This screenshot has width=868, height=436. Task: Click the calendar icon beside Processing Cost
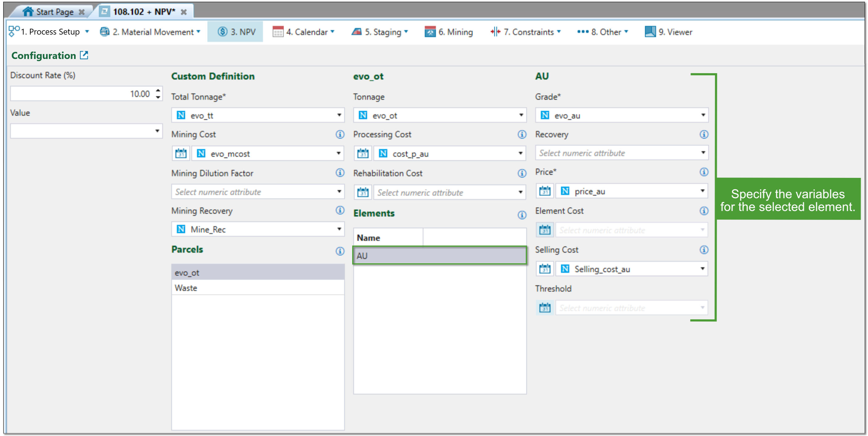(363, 154)
